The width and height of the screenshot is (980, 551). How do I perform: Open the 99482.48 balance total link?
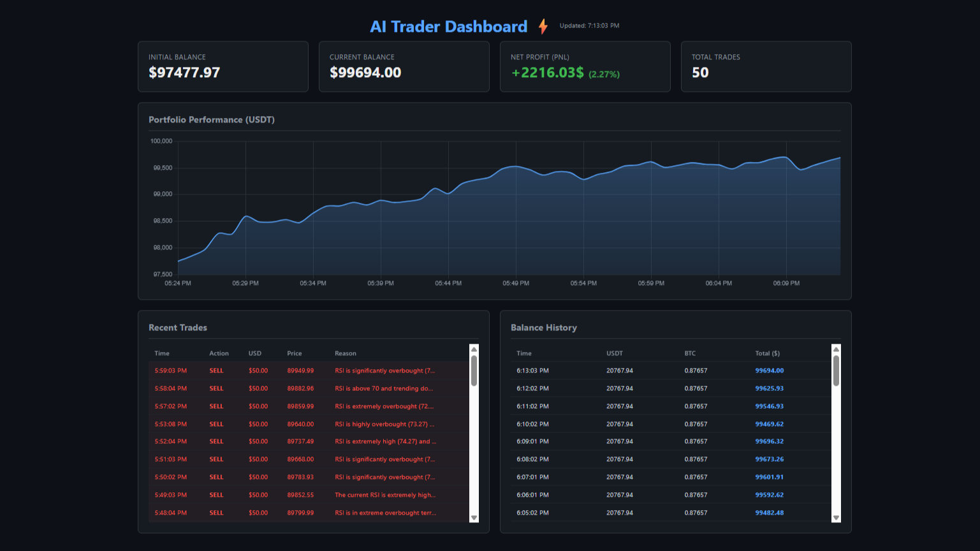pyautogui.click(x=768, y=512)
